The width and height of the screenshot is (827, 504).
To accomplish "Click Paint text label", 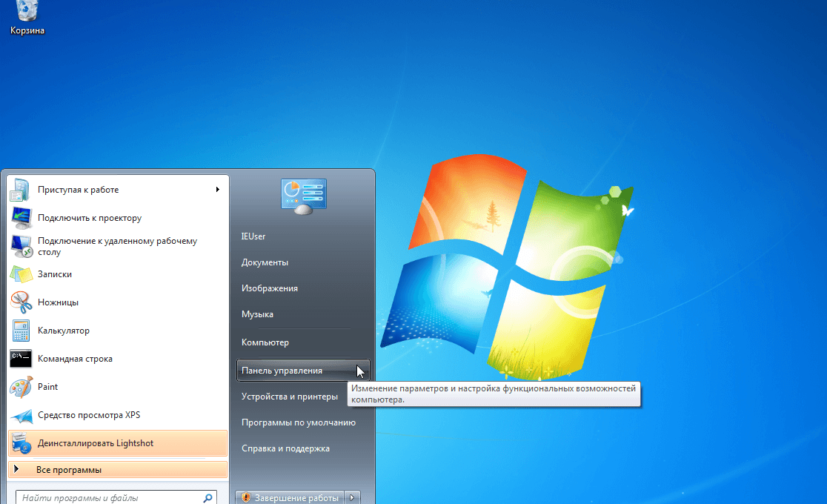I will coord(47,387).
